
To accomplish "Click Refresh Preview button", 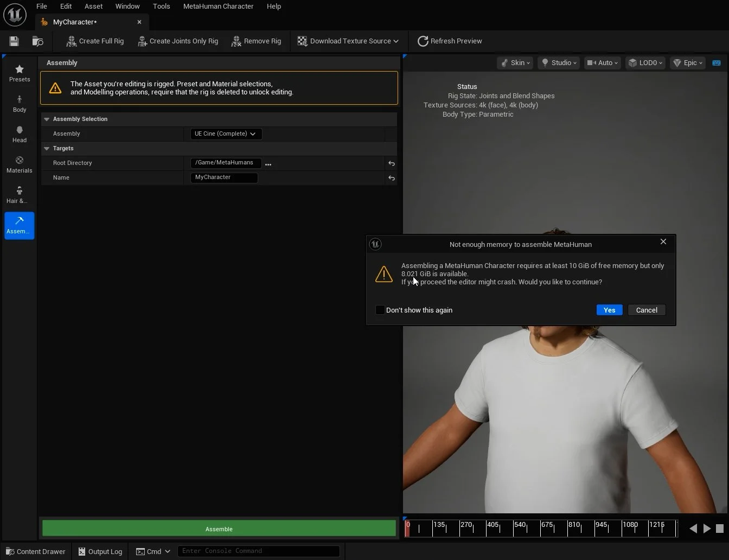I will coord(450,41).
